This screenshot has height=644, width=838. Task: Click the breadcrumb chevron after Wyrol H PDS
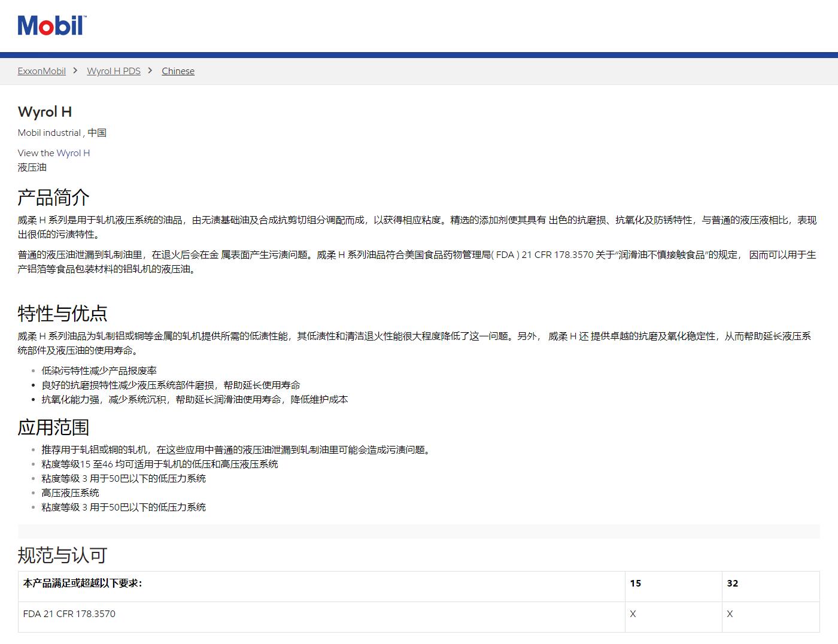coord(150,71)
